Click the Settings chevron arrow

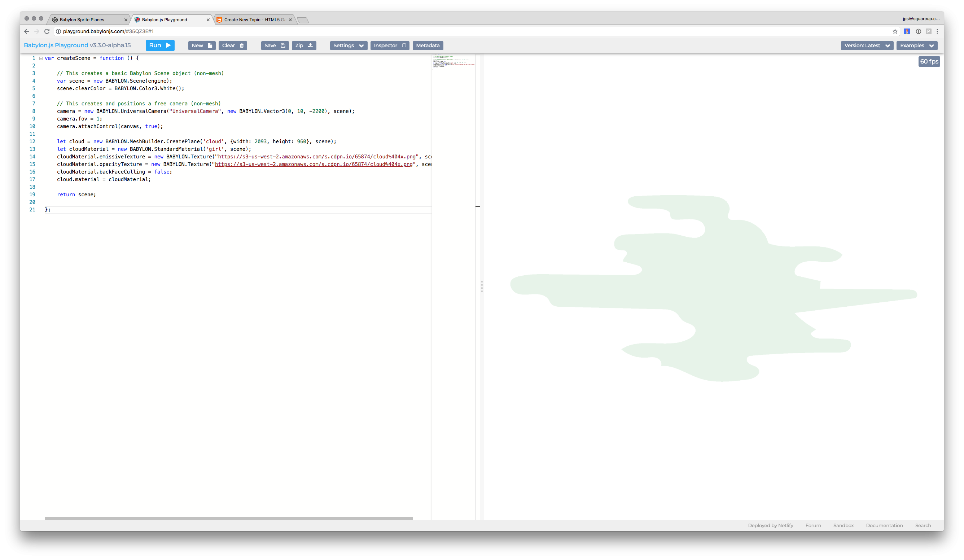click(x=361, y=46)
